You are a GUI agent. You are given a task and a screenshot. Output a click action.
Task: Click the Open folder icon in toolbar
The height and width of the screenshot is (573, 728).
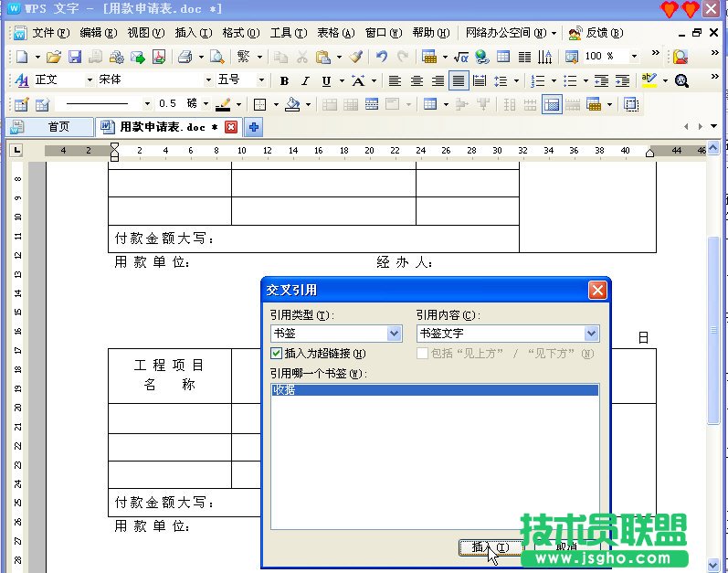54,57
